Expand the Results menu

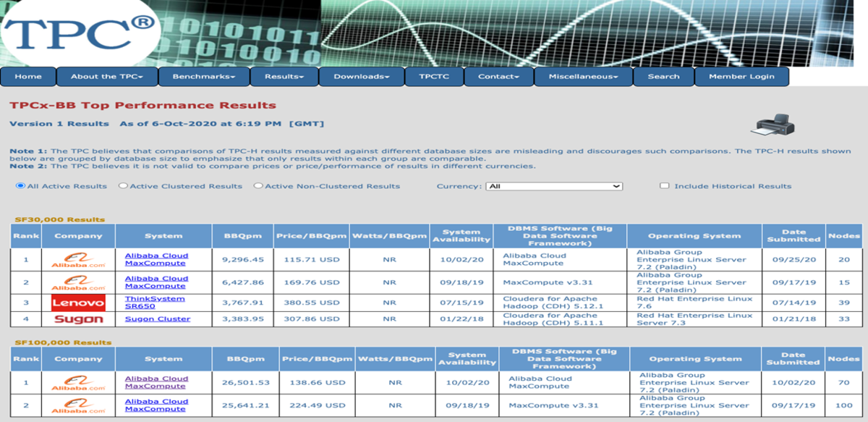pos(284,77)
